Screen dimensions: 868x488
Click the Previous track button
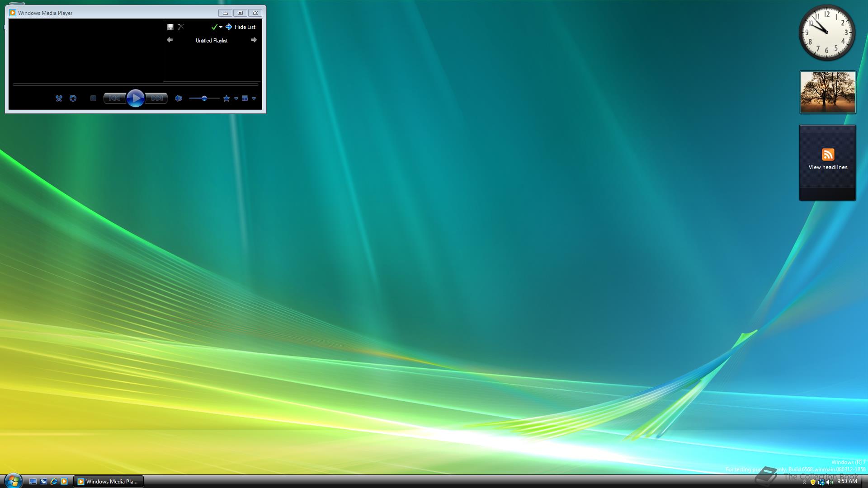click(114, 98)
